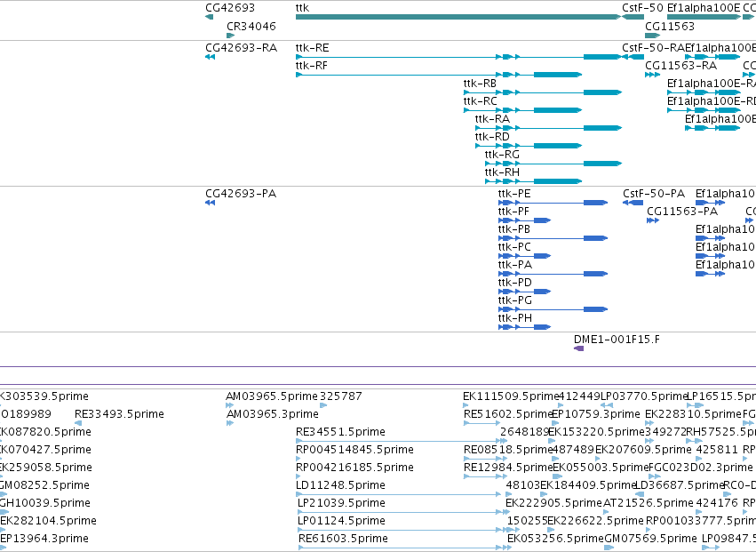This screenshot has width=756, height=552.
Task: Select the CG11563-PA protein label
Action: pos(682,212)
